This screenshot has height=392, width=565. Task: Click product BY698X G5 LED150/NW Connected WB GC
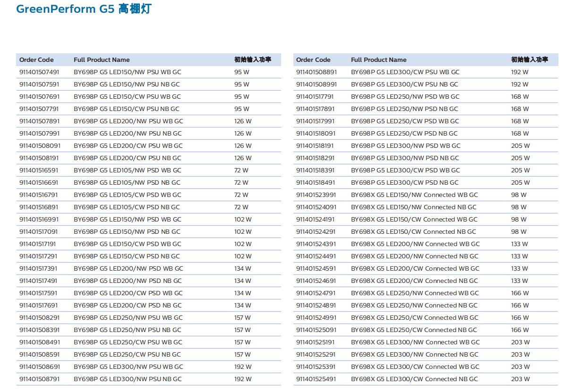414,195
